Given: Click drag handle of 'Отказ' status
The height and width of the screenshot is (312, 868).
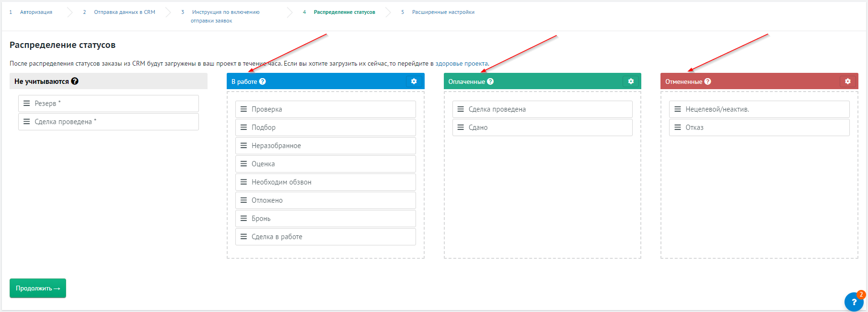Looking at the screenshot, I should click(x=678, y=127).
